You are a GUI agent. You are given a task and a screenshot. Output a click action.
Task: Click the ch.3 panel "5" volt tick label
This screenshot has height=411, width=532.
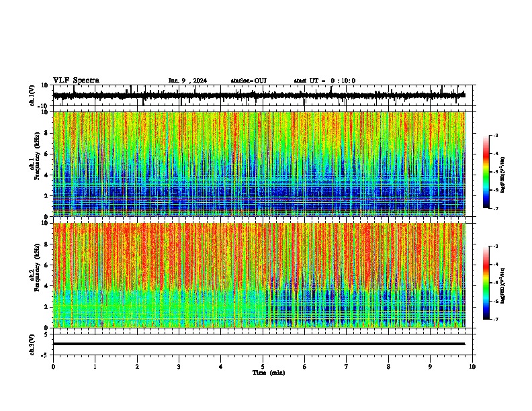pos(46,334)
